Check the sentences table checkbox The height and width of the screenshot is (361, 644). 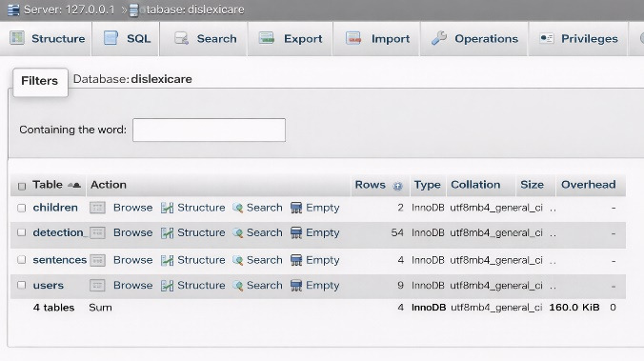click(x=22, y=260)
